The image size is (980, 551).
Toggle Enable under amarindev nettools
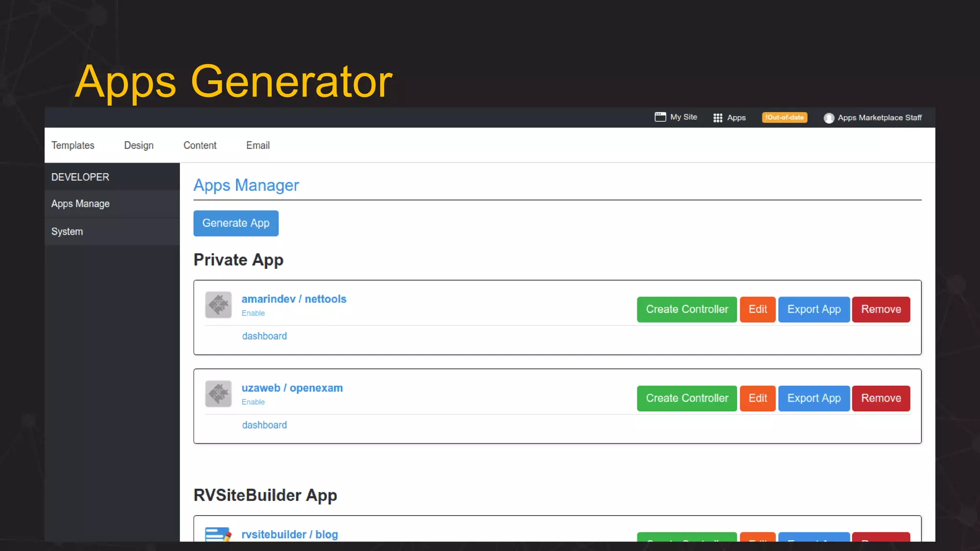[x=253, y=313]
